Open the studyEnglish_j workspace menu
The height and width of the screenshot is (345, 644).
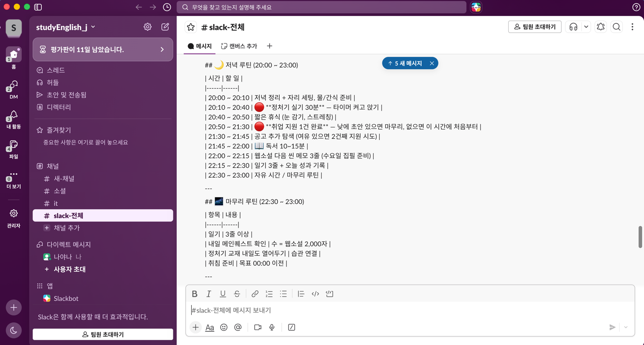point(66,27)
